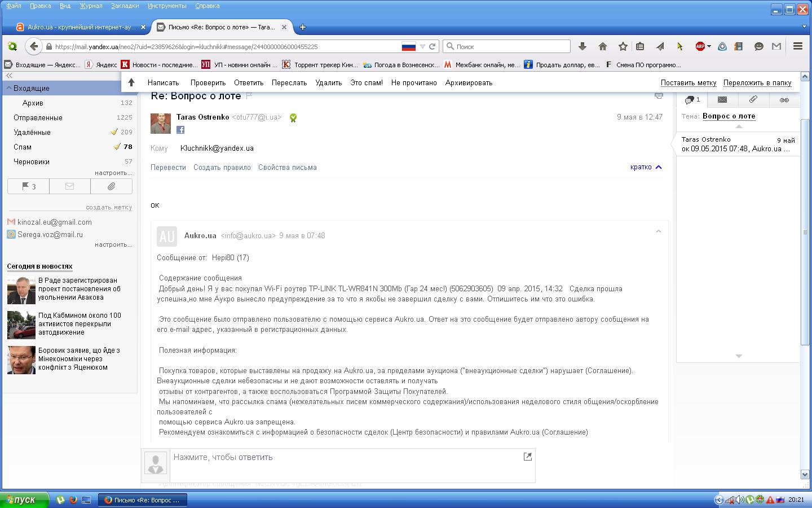
Task: Open Переложить в папку link
Action: [757, 82]
